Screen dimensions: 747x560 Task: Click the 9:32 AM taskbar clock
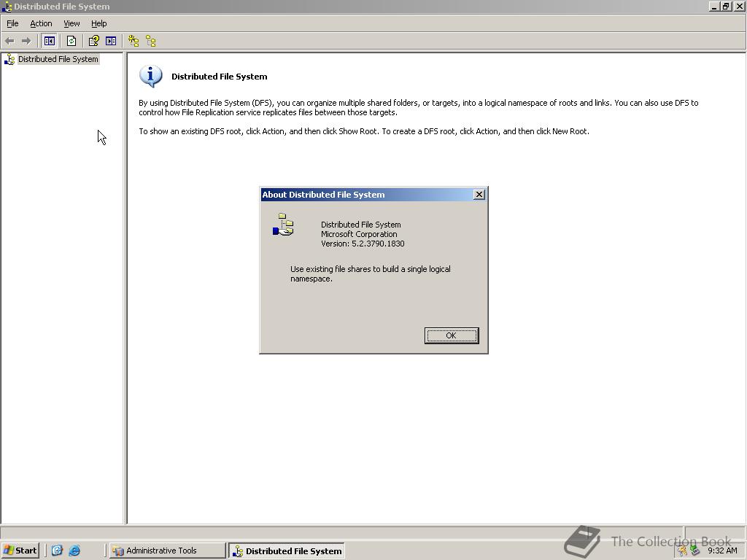[722, 551]
